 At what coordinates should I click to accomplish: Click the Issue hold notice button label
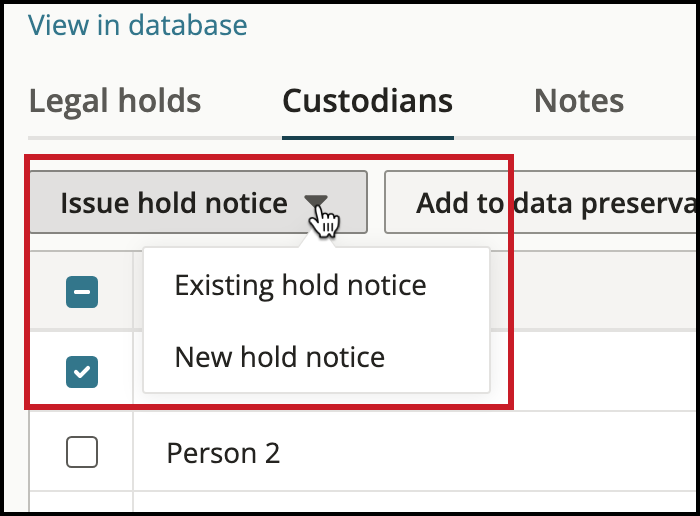pos(174,203)
